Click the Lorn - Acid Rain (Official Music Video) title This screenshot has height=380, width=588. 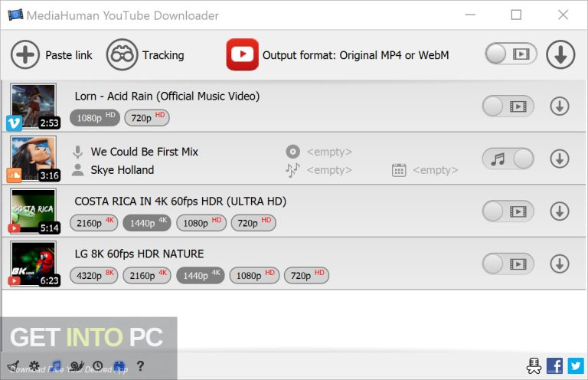167,96
